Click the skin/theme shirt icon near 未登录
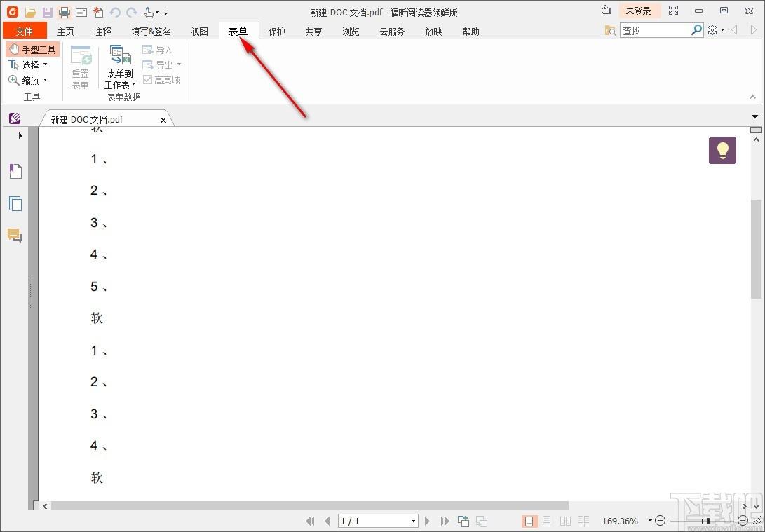This screenshot has width=765, height=532. 607,11
